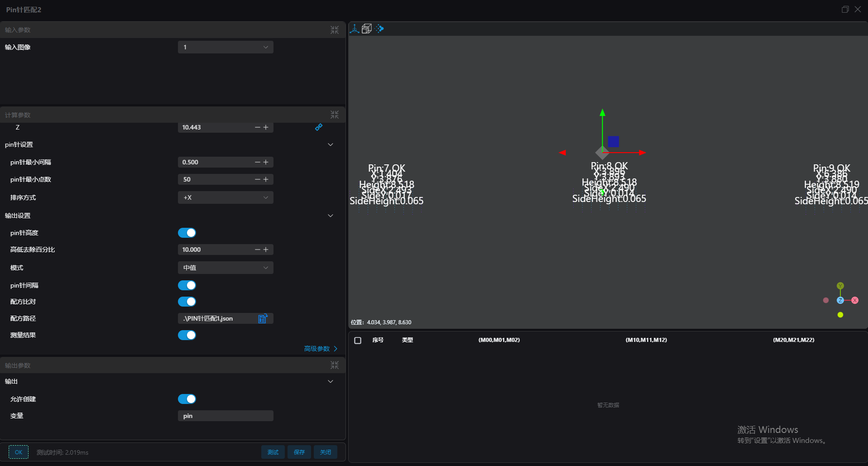Decrease Z value with minus button
This screenshot has height=466, width=868.
tap(257, 127)
